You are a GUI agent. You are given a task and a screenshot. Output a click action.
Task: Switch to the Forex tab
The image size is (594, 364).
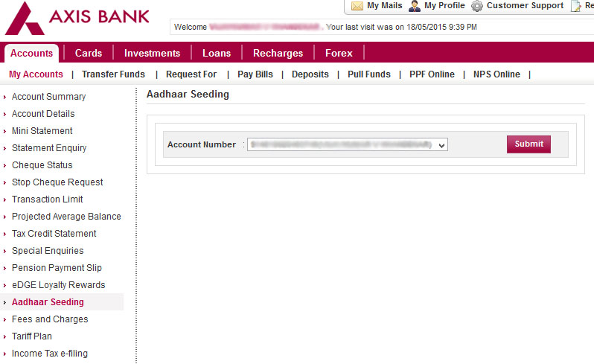pos(339,53)
